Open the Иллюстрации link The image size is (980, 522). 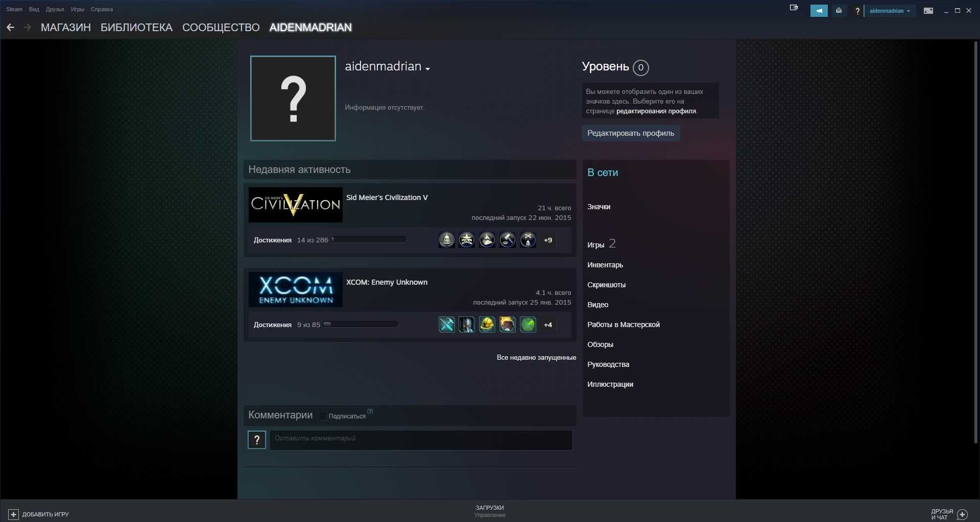(610, 384)
